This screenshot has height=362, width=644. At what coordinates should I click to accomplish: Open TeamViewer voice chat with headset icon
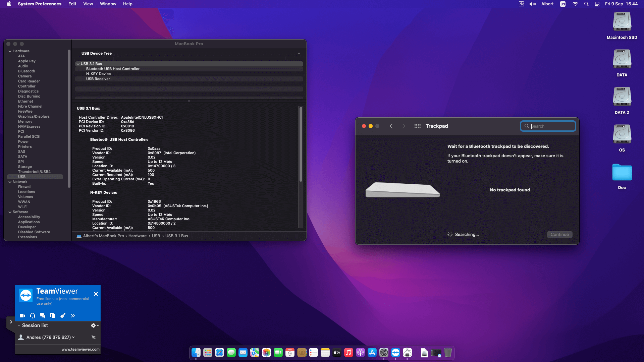[32, 315]
